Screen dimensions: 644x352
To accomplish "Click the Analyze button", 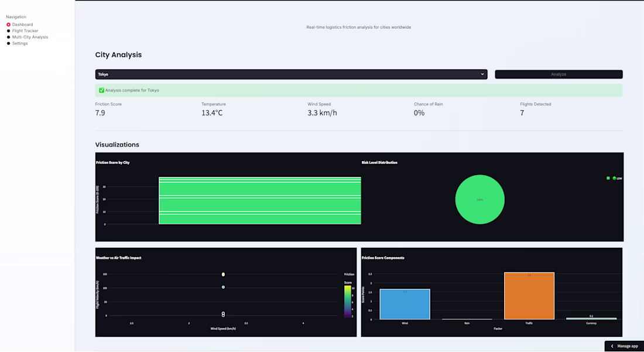I will tap(559, 74).
